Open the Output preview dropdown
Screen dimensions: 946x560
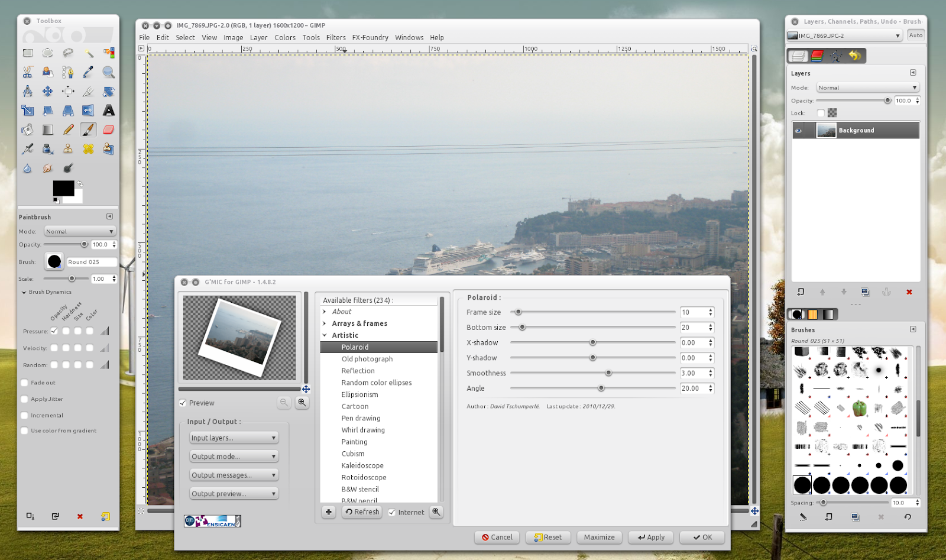click(x=234, y=494)
